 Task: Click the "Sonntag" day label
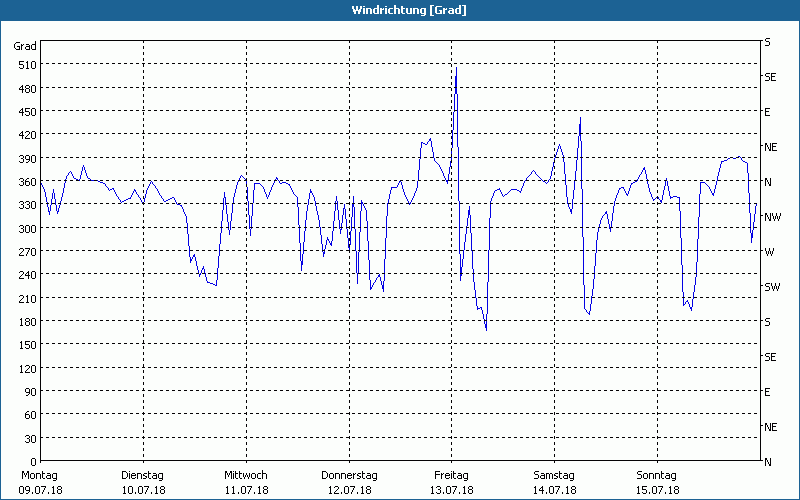coord(657,476)
